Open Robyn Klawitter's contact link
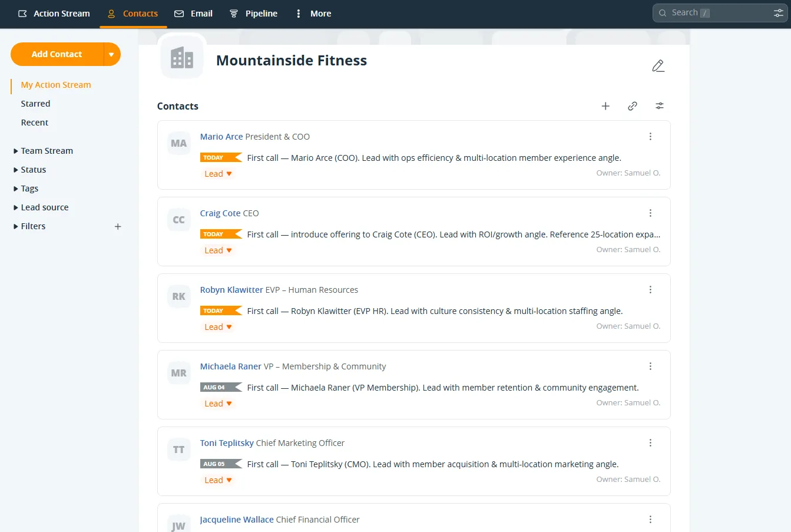Image resolution: width=791 pixels, height=532 pixels. pyautogui.click(x=231, y=290)
